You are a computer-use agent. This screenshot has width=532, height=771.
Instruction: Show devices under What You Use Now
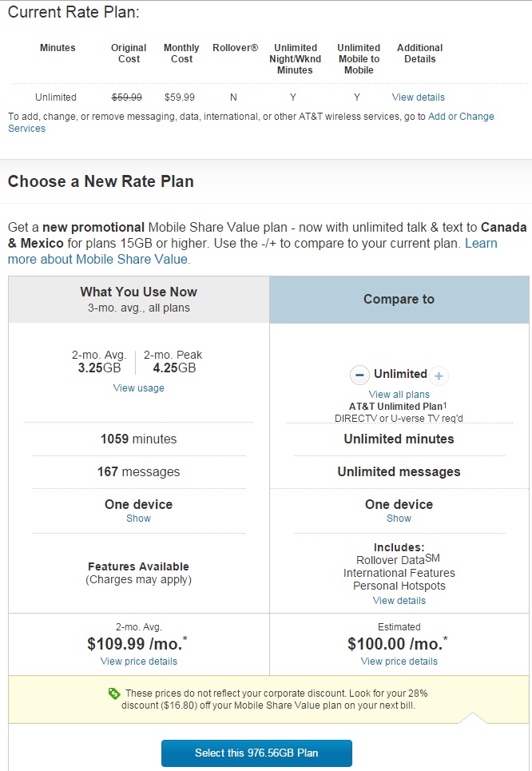(139, 519)
